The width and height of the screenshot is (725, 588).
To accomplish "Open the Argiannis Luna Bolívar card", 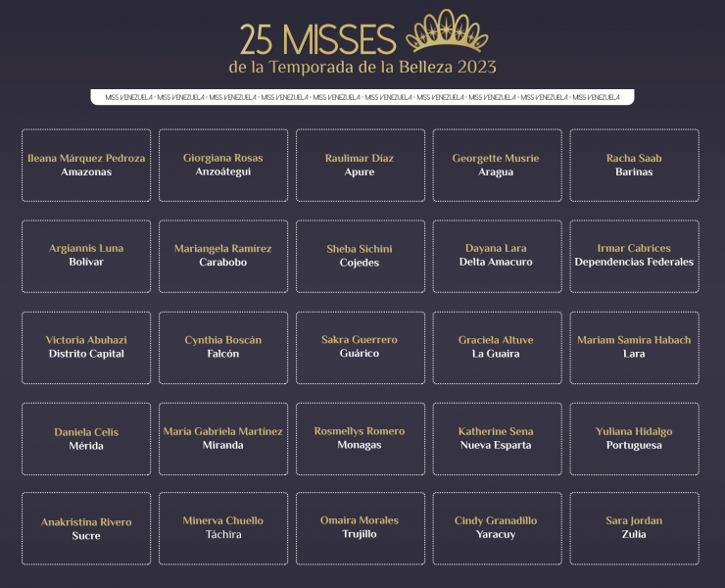I will tap(86, 257).
